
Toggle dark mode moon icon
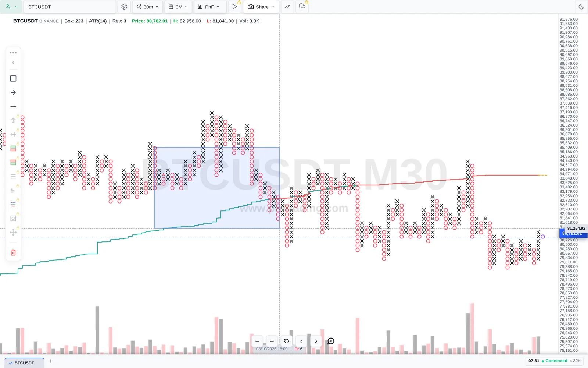(581, 7)
